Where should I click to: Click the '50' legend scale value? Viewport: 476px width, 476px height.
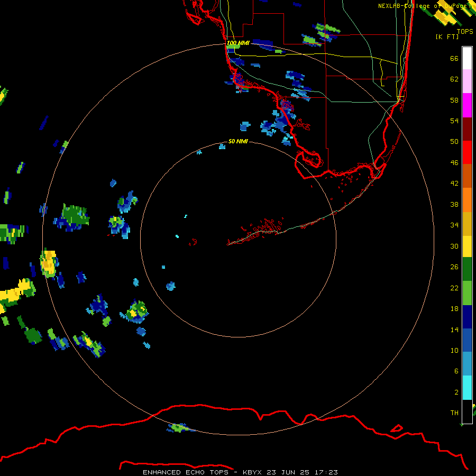454,142
